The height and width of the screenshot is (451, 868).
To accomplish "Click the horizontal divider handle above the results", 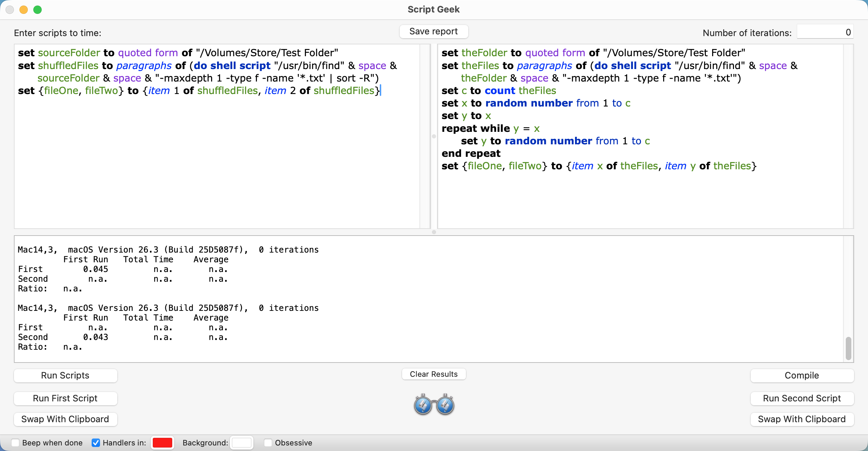I will [434, 232].
